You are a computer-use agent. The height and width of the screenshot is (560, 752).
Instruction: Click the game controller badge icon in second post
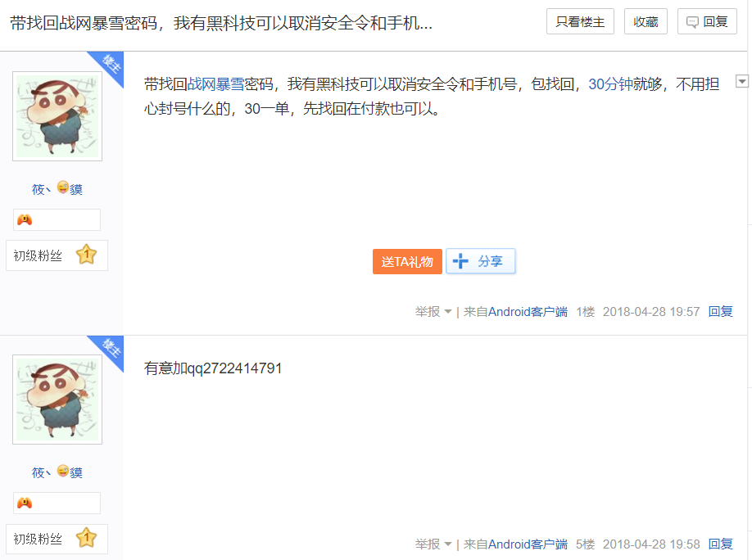25,503
